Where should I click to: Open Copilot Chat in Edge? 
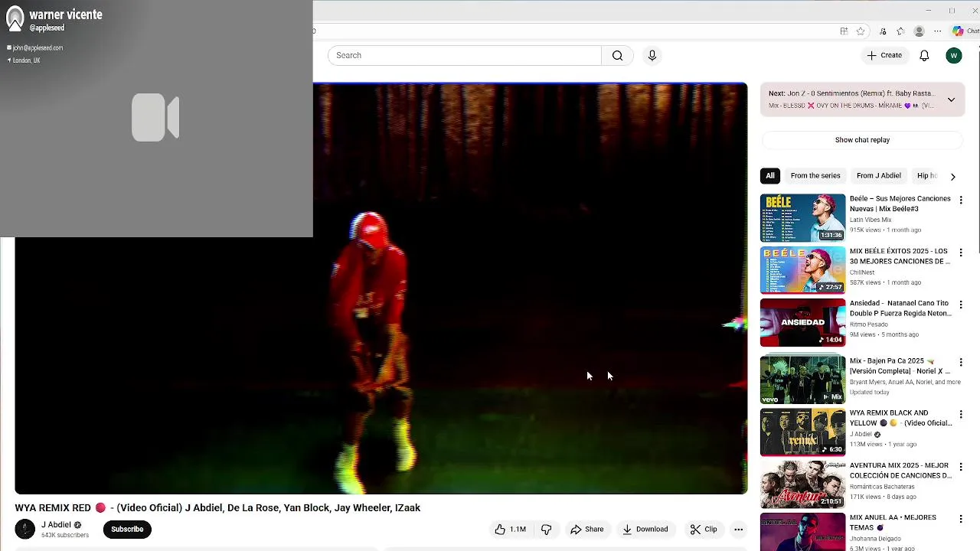pos(965,31)
